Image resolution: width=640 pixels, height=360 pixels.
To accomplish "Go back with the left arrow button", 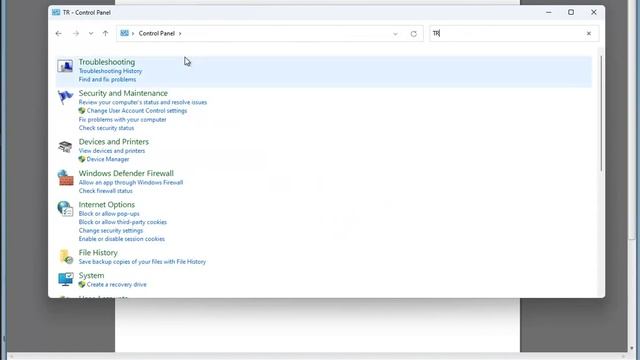I will 58,33.
